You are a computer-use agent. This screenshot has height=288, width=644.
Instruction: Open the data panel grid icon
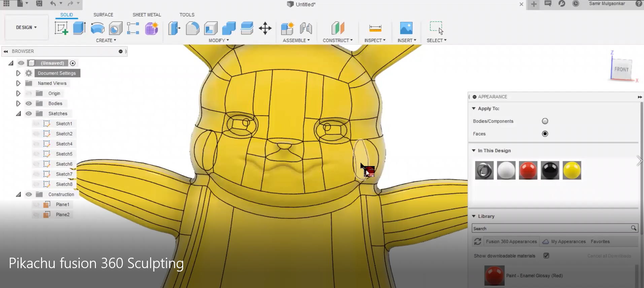6,4
